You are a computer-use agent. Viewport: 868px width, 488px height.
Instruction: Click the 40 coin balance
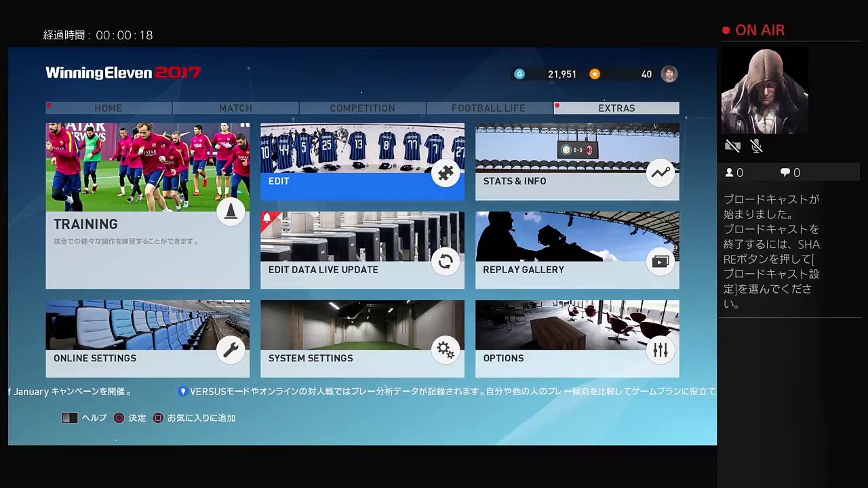pos(646,75)
